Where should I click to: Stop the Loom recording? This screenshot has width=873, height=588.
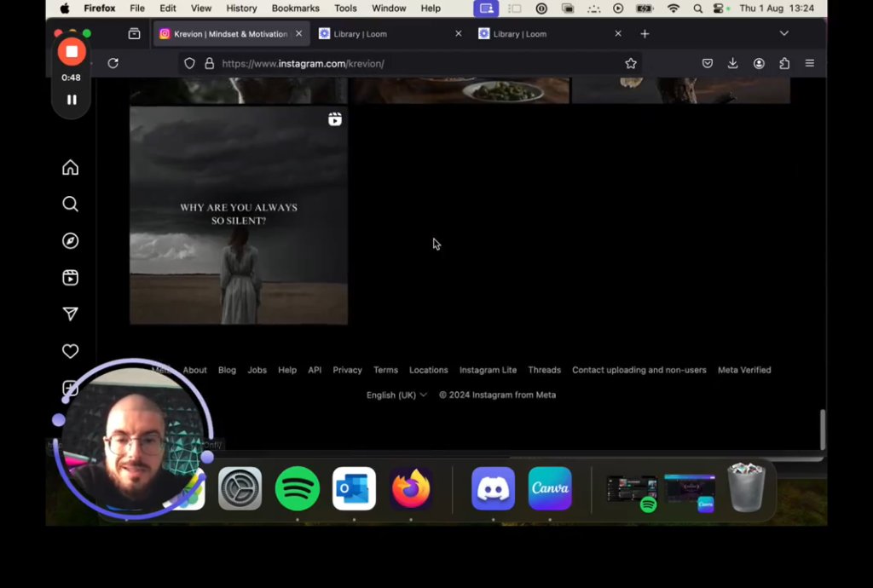point(72,52)
